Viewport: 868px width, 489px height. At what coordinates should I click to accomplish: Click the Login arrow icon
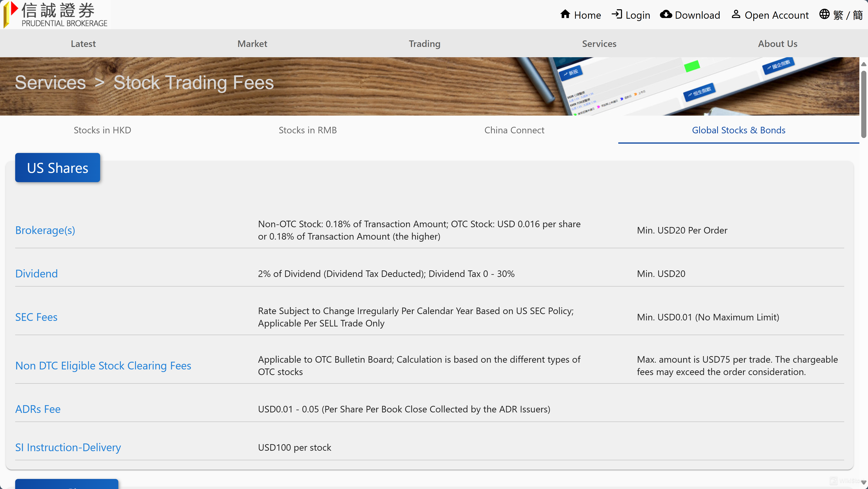point(617,14)
